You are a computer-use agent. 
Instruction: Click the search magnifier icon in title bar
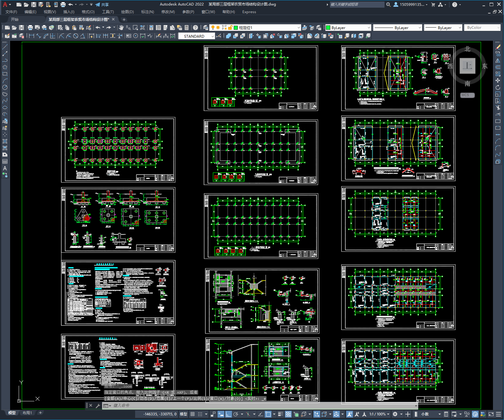click(388, 5)
